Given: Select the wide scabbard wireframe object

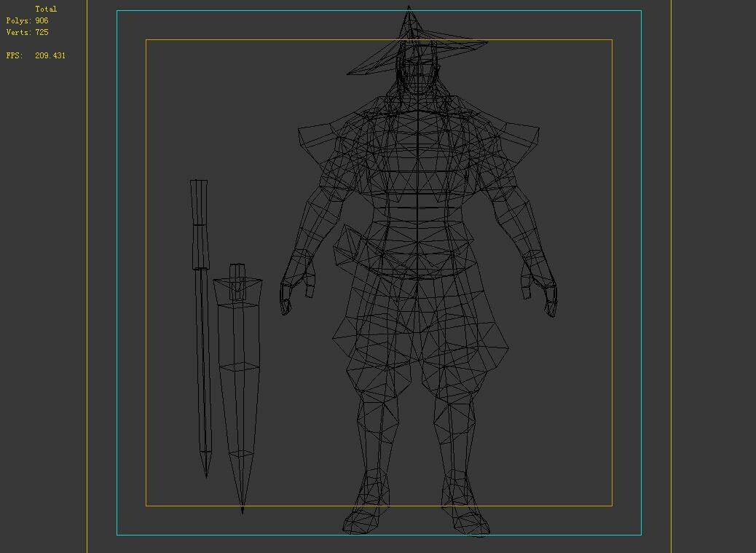Looking at the screenshot, I should 238,388.
